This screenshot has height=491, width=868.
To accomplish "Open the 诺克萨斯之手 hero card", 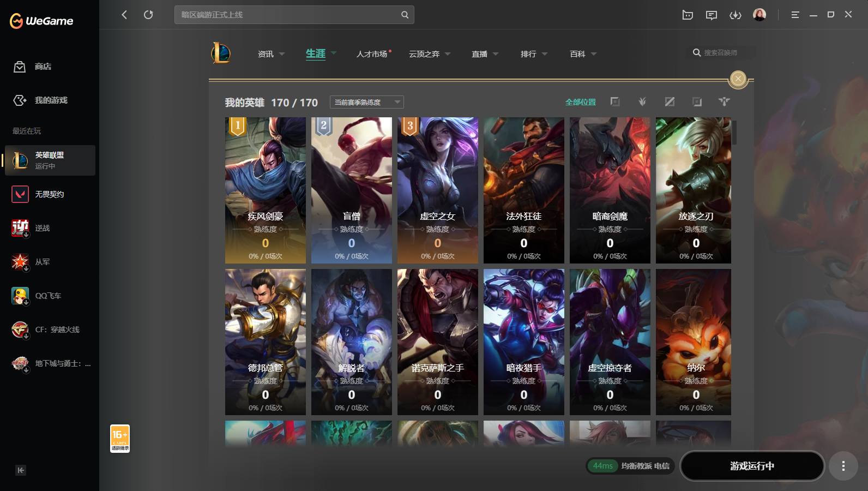I will [x=438, y=342].
